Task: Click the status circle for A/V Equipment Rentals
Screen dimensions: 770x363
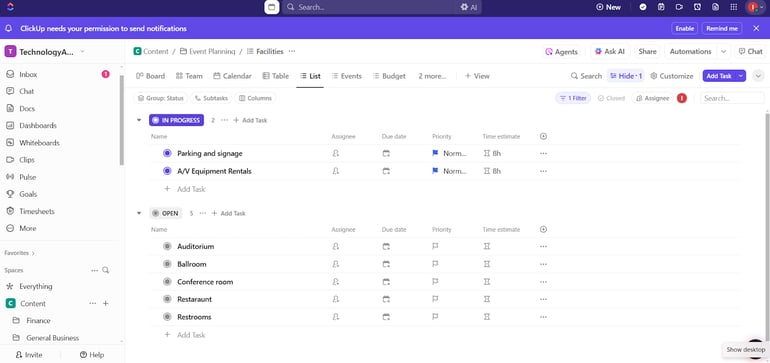Action: (167, 171)
